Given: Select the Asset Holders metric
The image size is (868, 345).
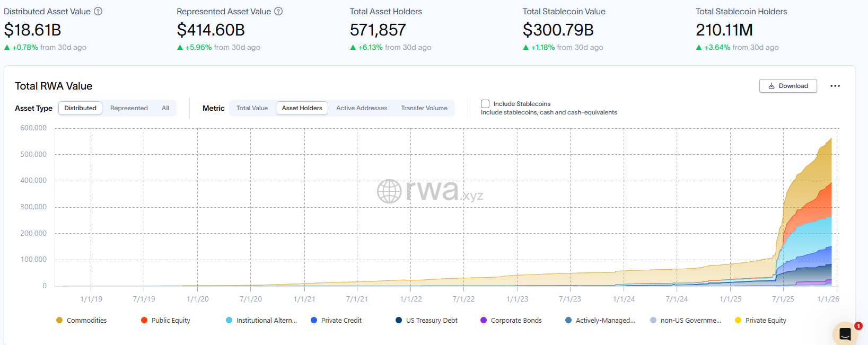Looking at the screenshot, I should pos(302,108).
